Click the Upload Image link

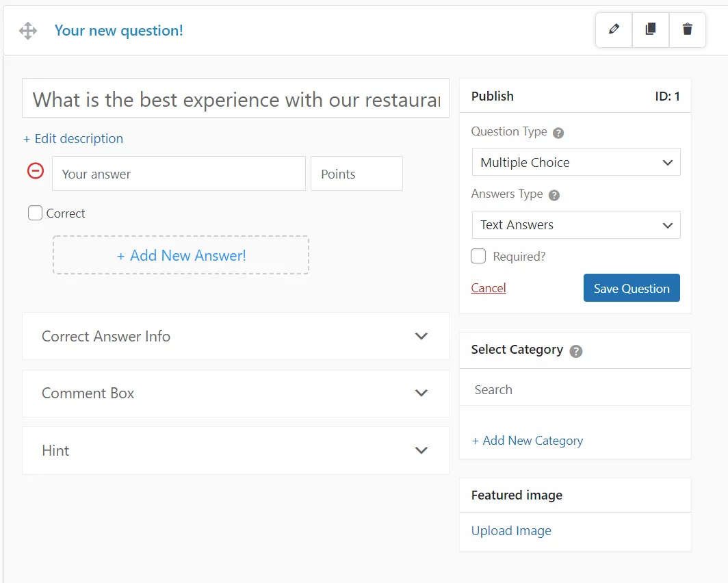point(511,531)
